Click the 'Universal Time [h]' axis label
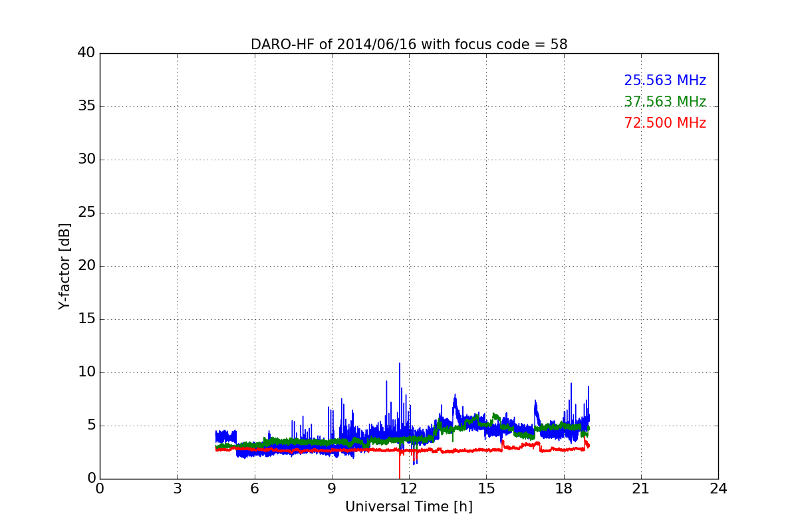798x532 pixels. (409, 507)
